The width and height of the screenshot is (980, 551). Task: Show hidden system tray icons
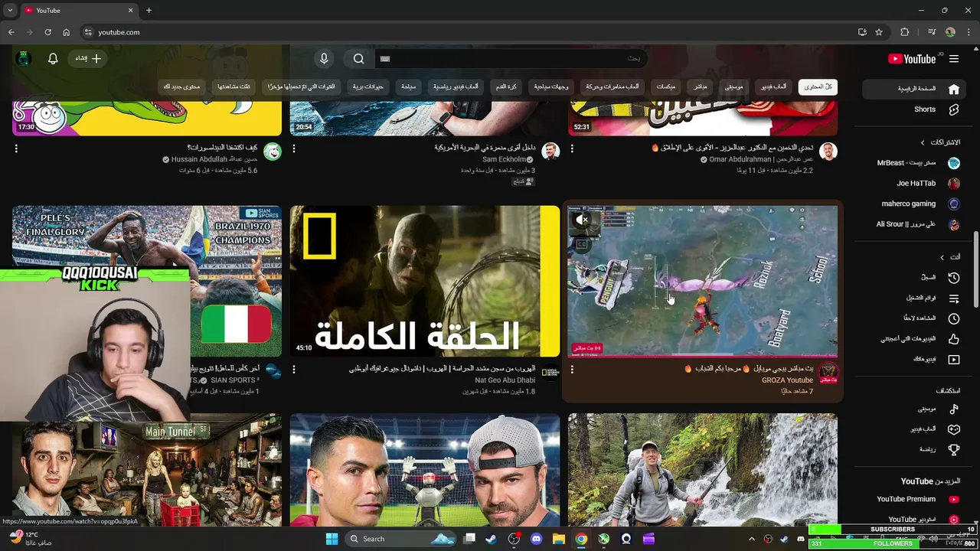coord(751,539)
